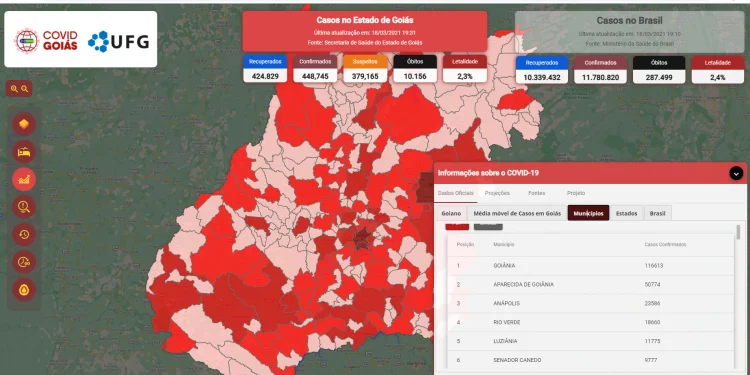Switch to the Projeções tab
The width and height of the screenshot is (750, 375).
(497, 193)
